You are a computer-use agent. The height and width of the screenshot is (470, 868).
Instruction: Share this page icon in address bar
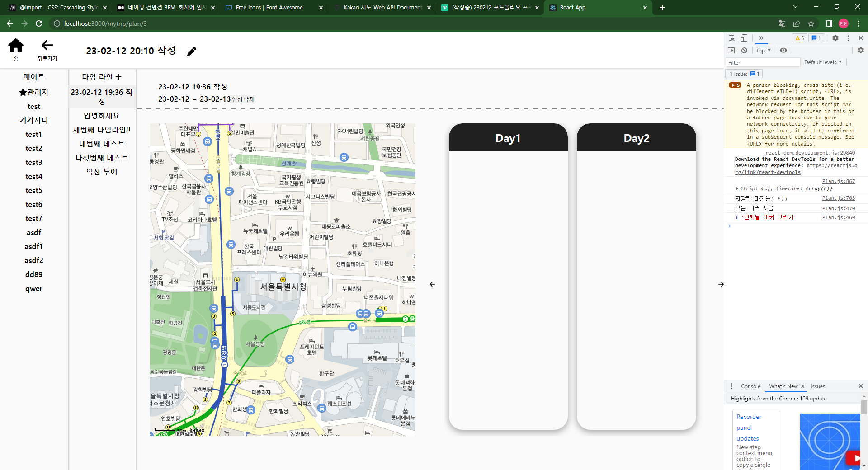[797, 23]
